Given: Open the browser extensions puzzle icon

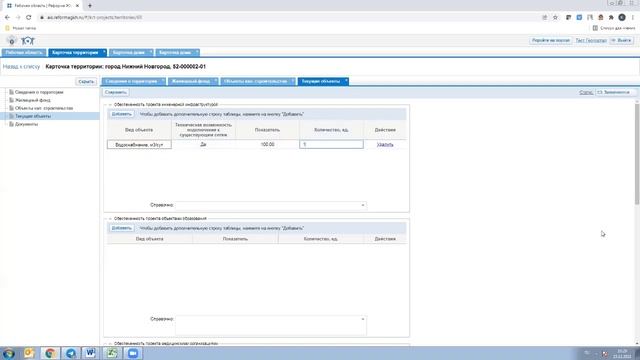Looking at the screenshot, I should click(x=611, y=18).
